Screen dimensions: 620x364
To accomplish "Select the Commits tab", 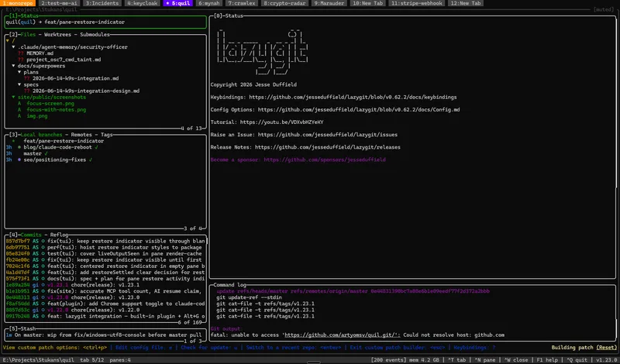I will 31,235.
